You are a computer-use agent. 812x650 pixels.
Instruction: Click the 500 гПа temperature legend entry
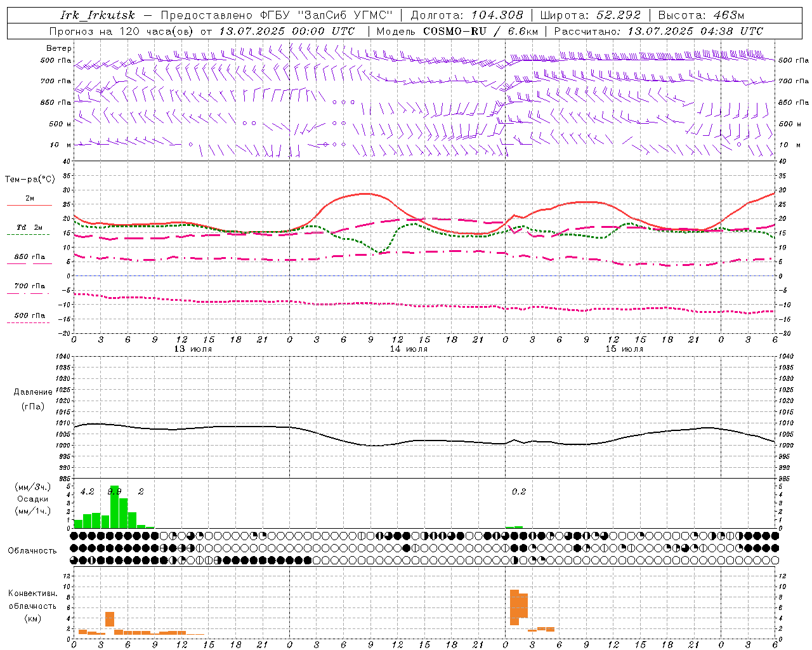[29, 317]
